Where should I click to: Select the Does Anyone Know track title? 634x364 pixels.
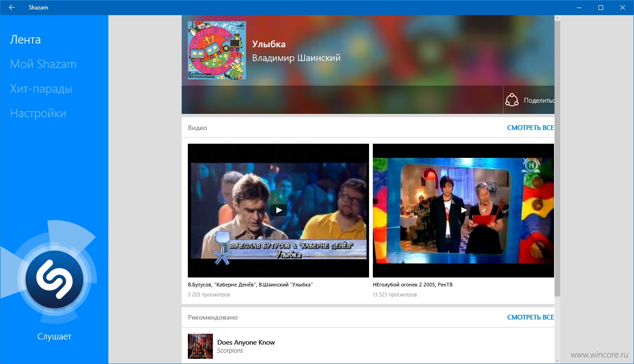[x=246, y=342]
